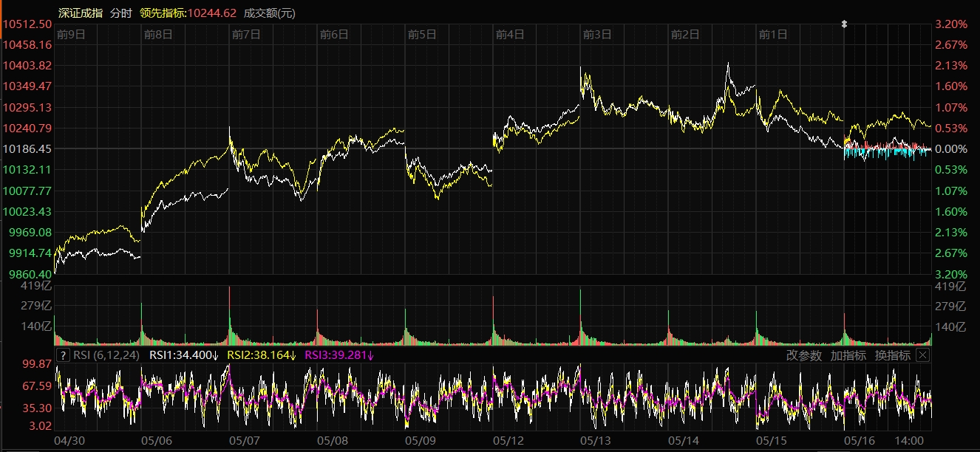Click the 10240.79 price axis label
Image resolution: width=980 pixels, height=452 pixels.
[27, 128]
